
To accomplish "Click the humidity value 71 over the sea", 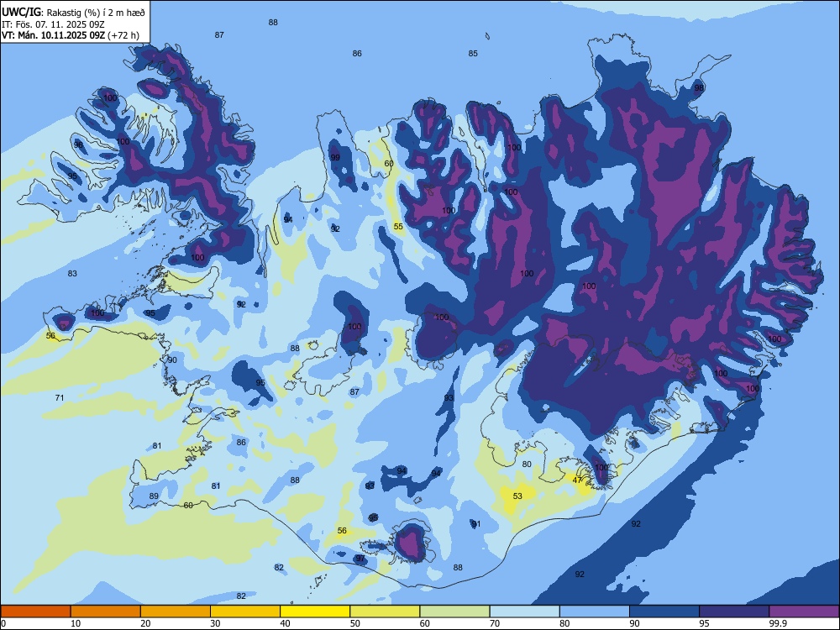I will (x=60, y=397).
